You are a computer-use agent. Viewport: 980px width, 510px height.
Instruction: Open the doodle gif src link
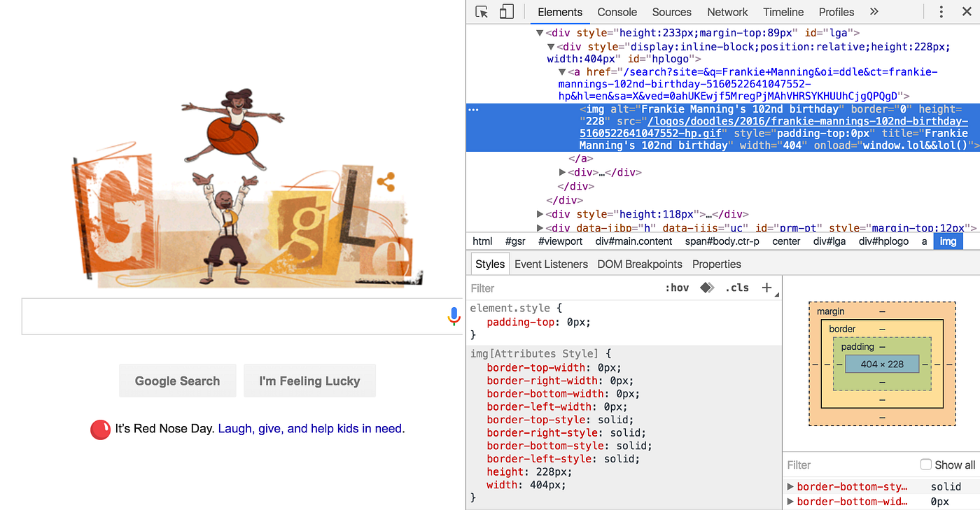tap(773, 127)
